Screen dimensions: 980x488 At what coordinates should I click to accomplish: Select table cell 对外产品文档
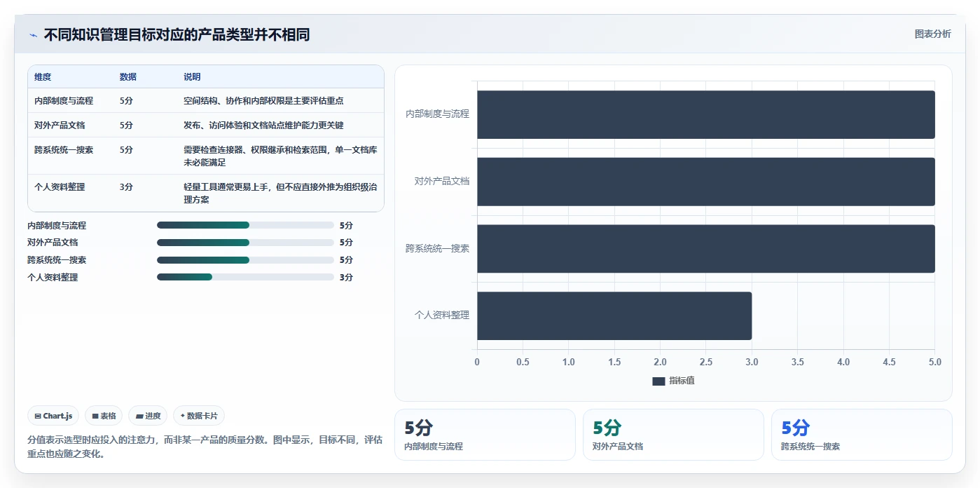point(60,126)
